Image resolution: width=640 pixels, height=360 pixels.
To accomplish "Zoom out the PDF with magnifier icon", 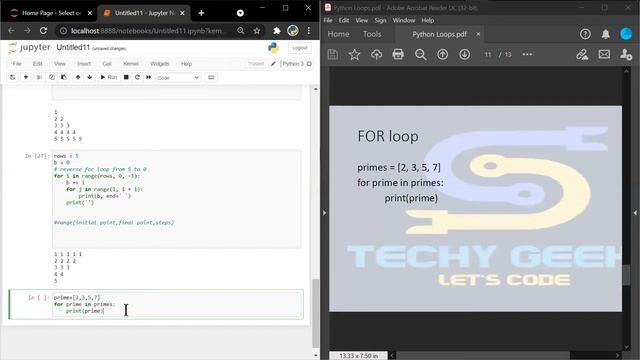I will tap(420, 54).
